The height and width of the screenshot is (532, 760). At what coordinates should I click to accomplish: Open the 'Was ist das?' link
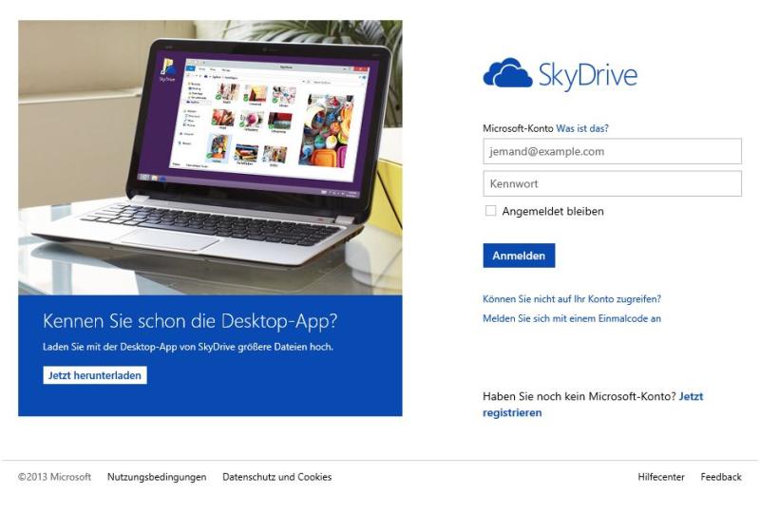(x=582, y=128)
